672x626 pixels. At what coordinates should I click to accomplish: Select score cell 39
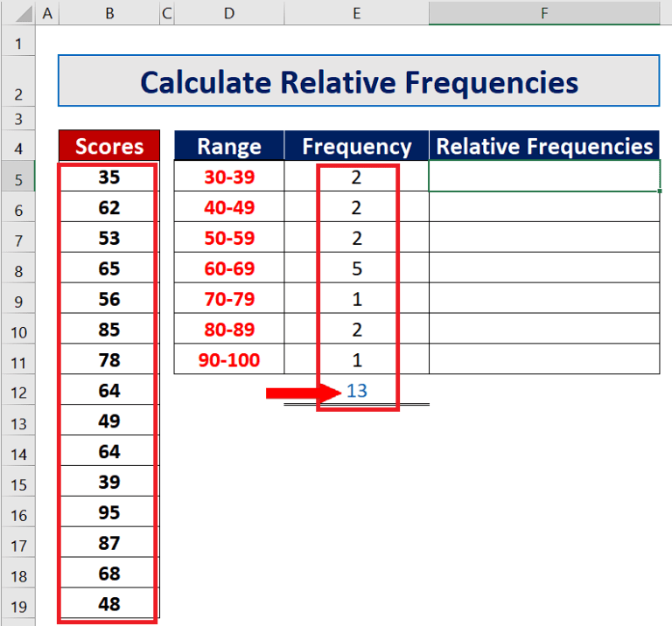point(109,481)
